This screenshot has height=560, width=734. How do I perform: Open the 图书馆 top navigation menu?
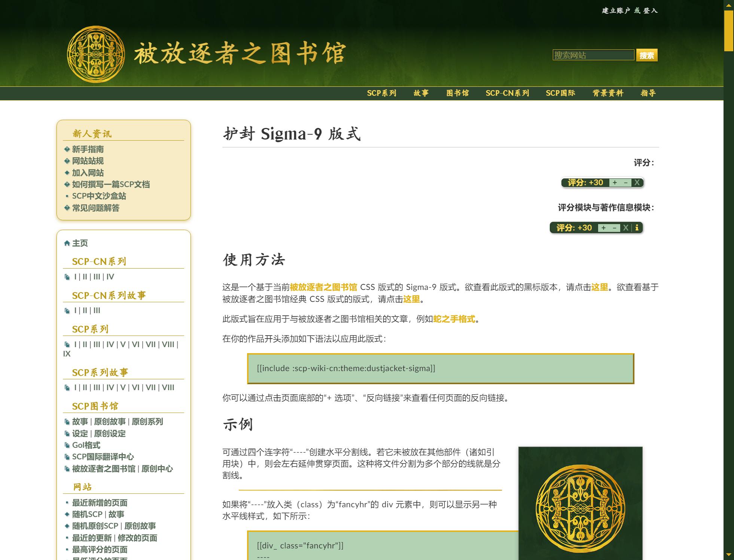(457, 93)
